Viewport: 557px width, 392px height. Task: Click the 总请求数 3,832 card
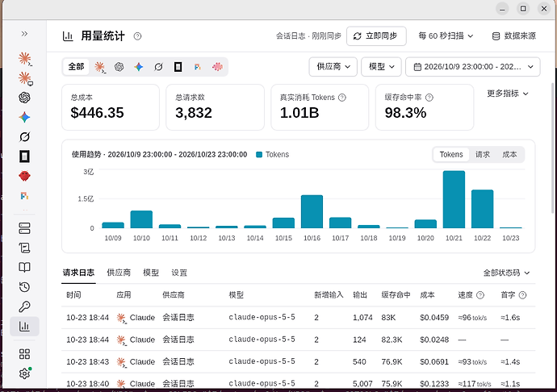215,107
